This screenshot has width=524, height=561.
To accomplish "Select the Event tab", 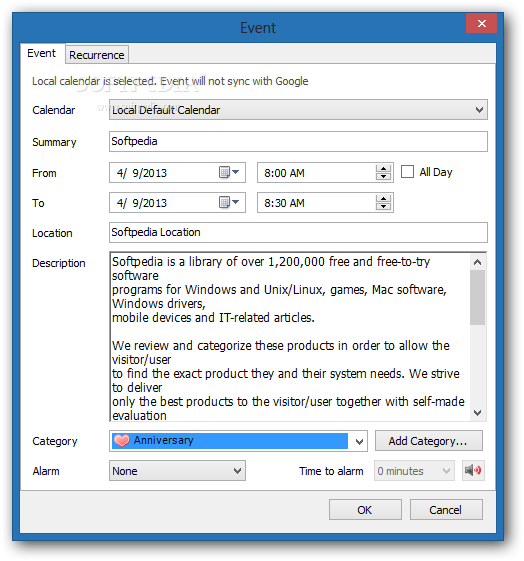I will pyautogui.click(x=42, y=53).
